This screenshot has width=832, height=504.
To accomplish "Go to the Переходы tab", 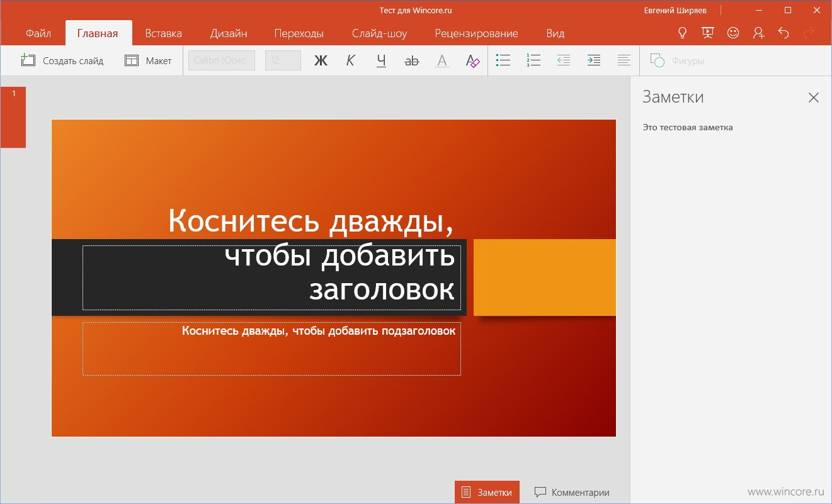I will 299,33.
